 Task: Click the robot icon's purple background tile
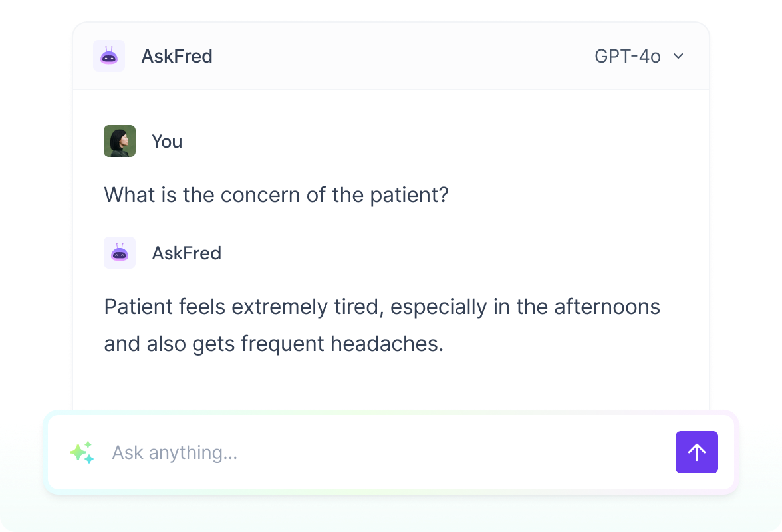109,56
